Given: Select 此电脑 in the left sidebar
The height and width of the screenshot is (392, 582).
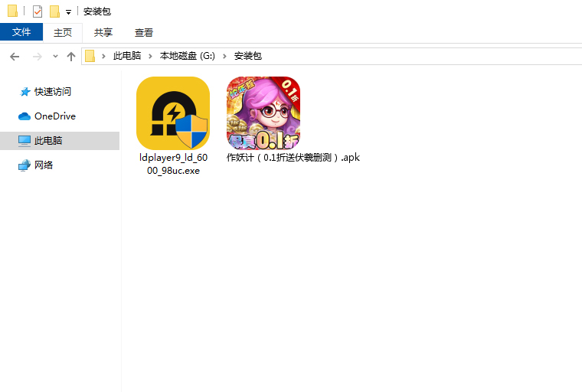Looking at the screenshot, I should coord(48,140).
